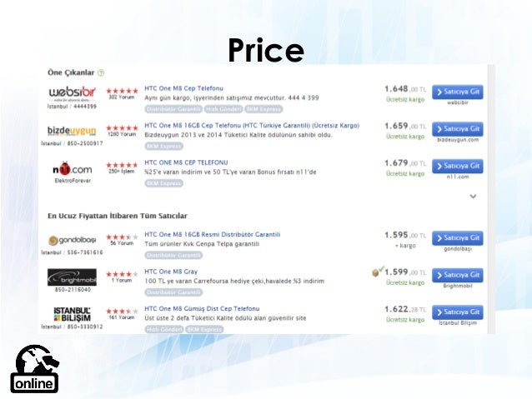Click the İstanbul Bilişim seller logo
Image resolution: width=532 pixels, height=399 pixels.
pyautogui.click(x=72, y=314)
